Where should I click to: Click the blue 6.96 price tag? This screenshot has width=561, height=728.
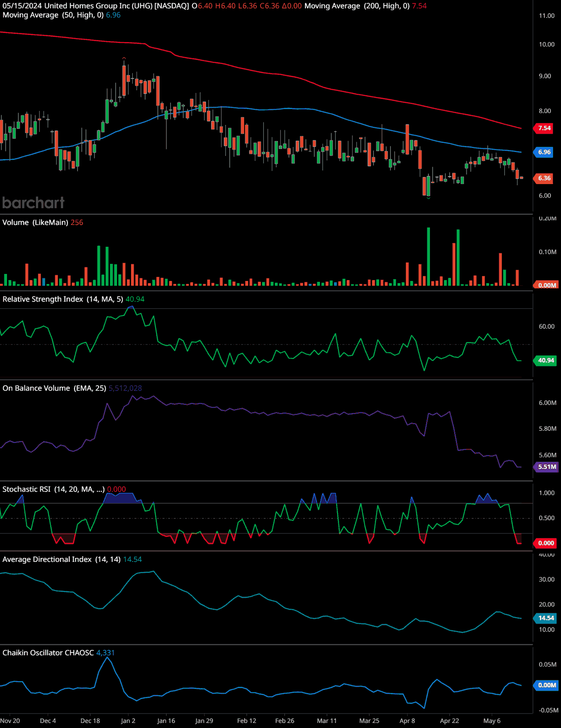(544, 152)
